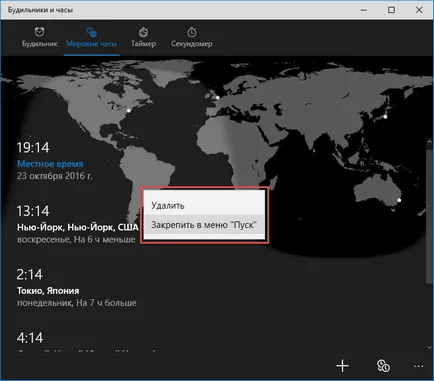Viewport: 434px width, 381px height.
Task: Select Закрепить в меню "Пуск"
Action: pos(204,225)
